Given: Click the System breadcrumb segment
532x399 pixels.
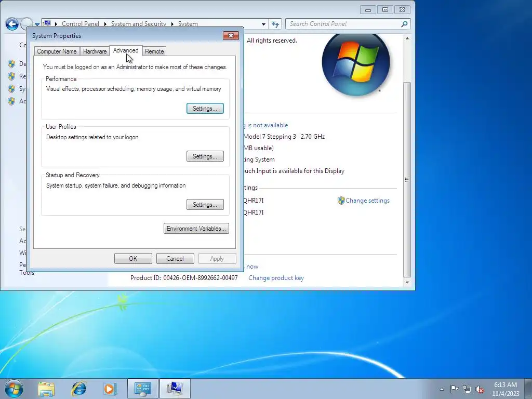Looking at the screenshot, I should (188, 24).
